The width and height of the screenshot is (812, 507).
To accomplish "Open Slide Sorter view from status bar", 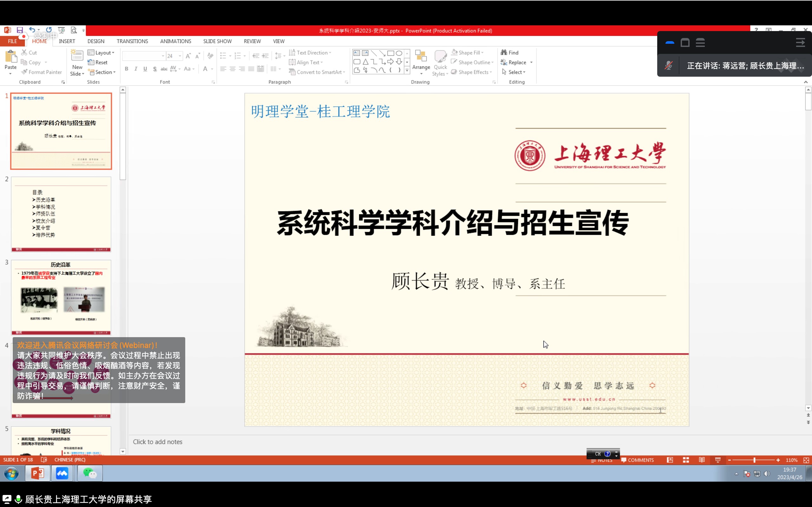I will tap(686, 460).
